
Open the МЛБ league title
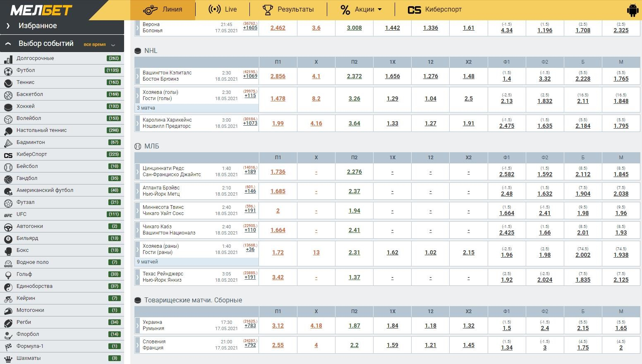151,146
